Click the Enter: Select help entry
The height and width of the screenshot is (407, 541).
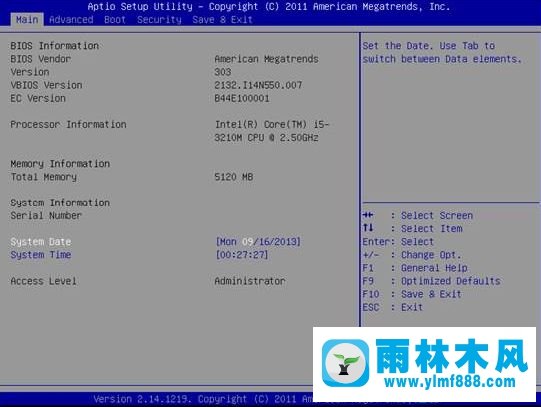point(398,242)
